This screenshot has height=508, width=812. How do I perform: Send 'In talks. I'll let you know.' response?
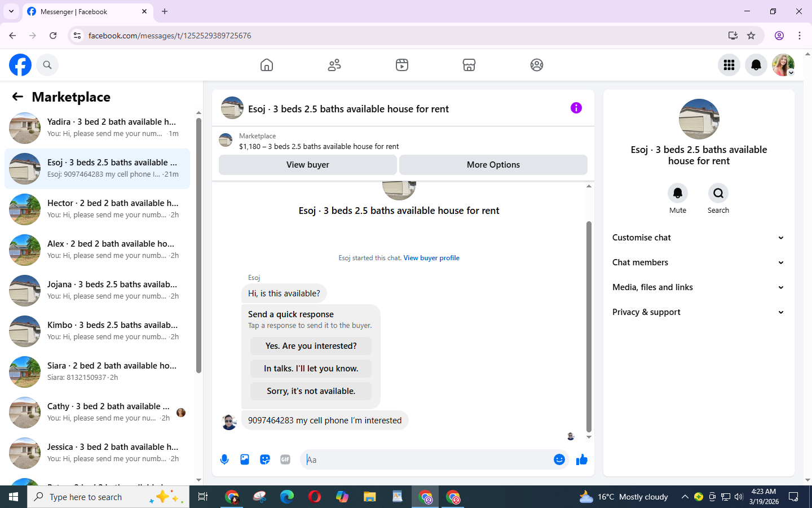[x=311, y=369]
